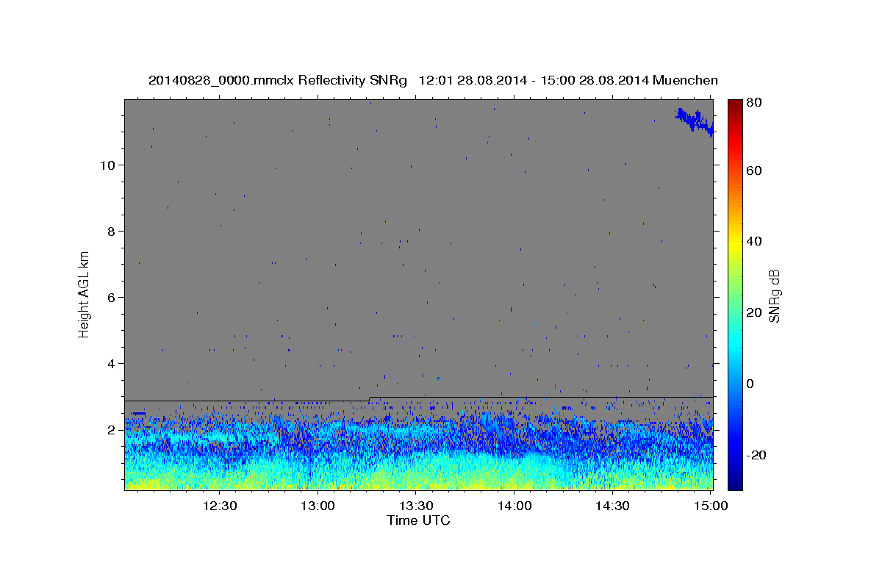Click the 'Time UTC' axis label
Screen dimensions: 882x588
coord(418,521)
